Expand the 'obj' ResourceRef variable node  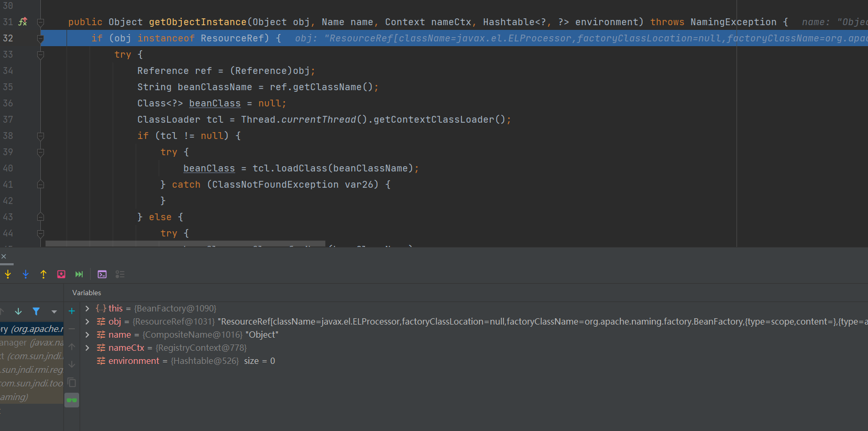pos(87,321)
